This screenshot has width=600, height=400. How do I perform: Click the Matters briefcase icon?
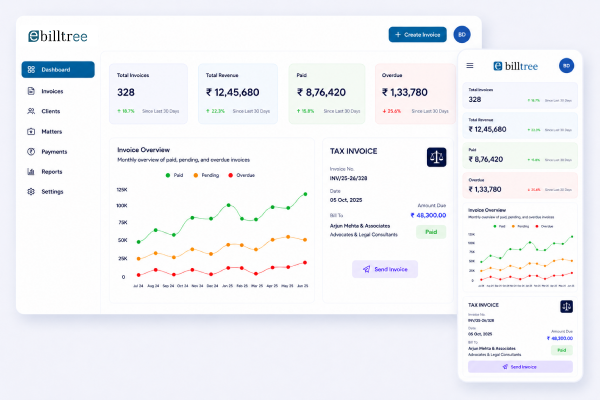point(31,131)
